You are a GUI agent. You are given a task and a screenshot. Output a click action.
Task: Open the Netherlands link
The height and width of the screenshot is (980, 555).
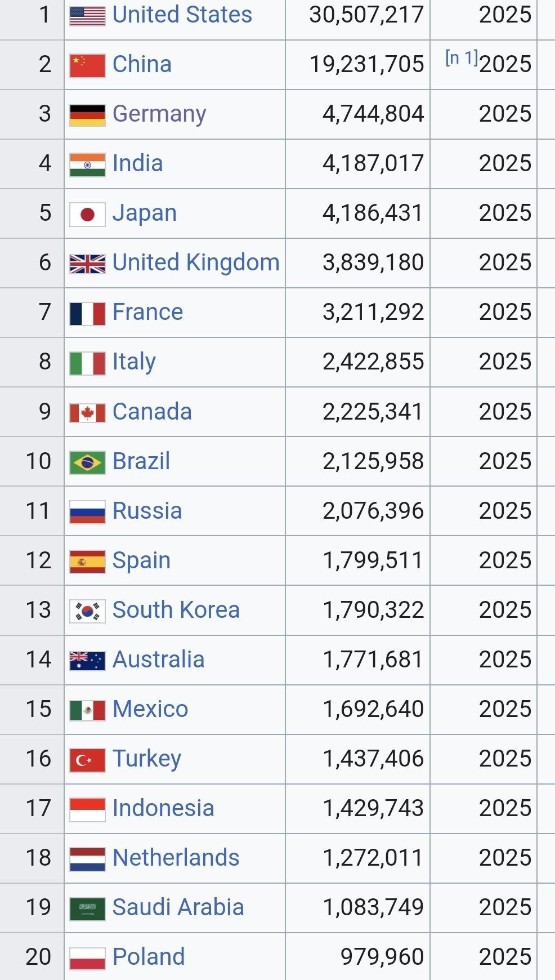[176, 858]
